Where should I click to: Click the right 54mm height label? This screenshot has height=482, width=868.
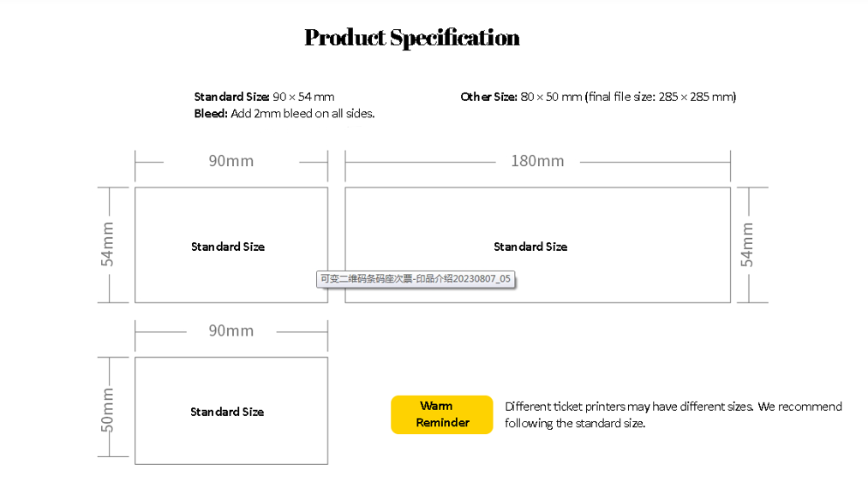(x=747, y=245)
